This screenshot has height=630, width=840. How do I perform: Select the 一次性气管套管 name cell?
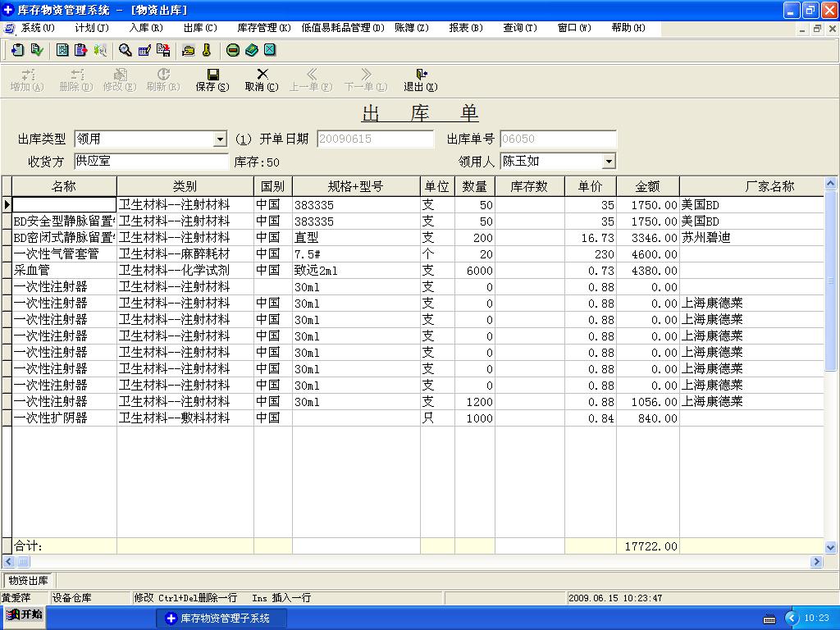click(x=64, y=254)
